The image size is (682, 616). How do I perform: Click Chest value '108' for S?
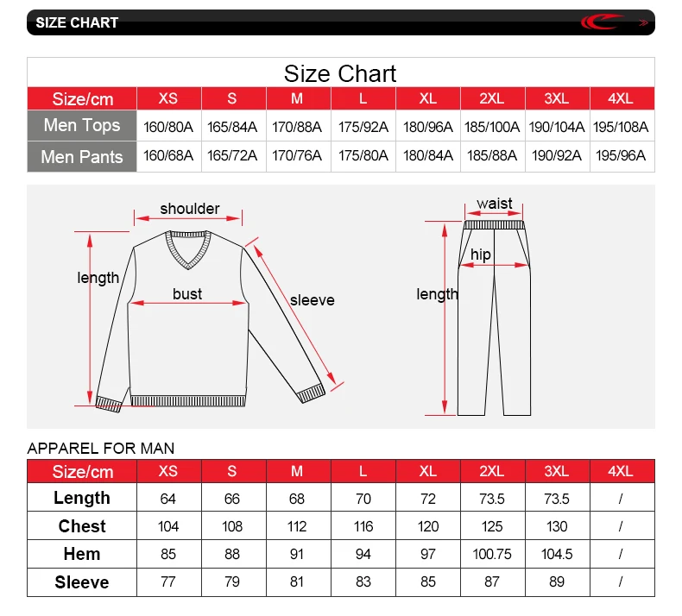coord(232,526)
